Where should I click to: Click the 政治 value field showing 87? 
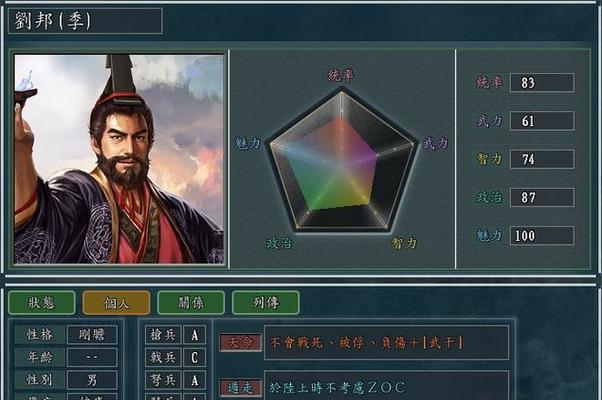tap(542, 197)
